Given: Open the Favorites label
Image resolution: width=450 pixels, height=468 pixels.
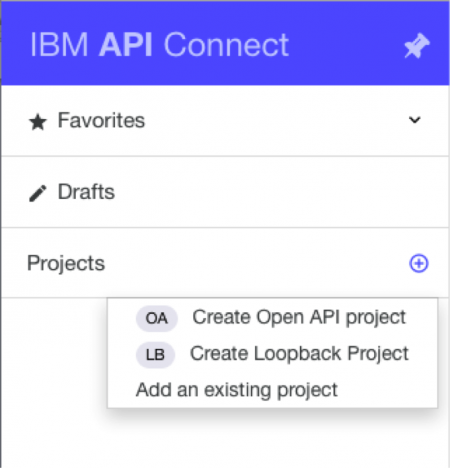Looking at the screenshot, I should click(101, 120).
